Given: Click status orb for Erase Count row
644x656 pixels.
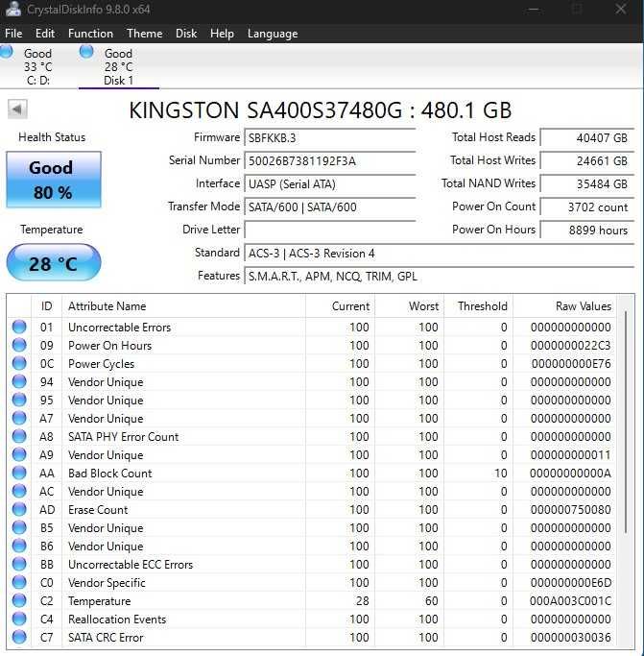Looking at the screenshot, I should point(19,509).
